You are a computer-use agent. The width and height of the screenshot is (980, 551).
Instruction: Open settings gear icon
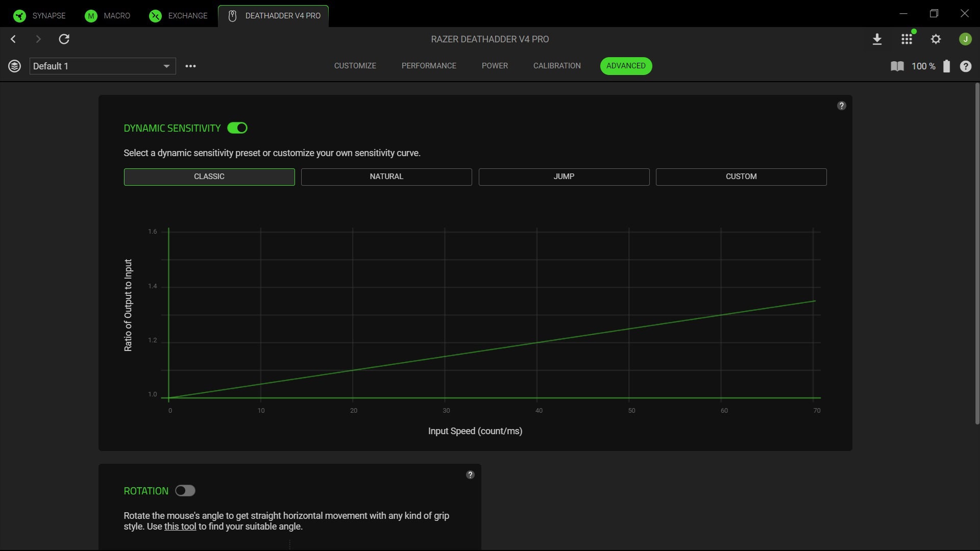(x=936, y=39)
